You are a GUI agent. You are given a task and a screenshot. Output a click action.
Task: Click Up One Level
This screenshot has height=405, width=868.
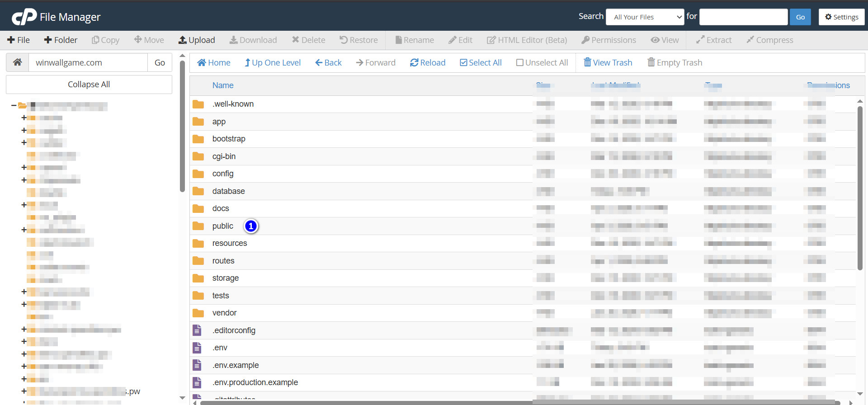273,63
